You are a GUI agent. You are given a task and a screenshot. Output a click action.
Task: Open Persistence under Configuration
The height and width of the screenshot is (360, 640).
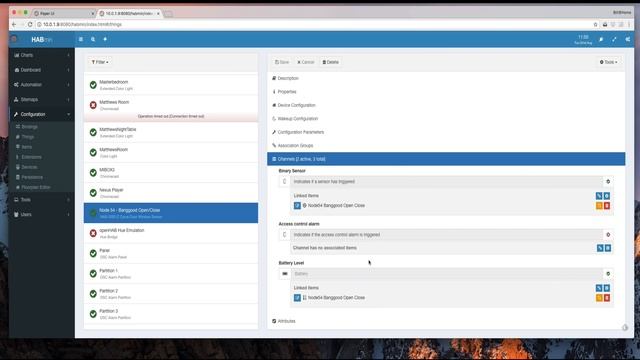[32, 177]
